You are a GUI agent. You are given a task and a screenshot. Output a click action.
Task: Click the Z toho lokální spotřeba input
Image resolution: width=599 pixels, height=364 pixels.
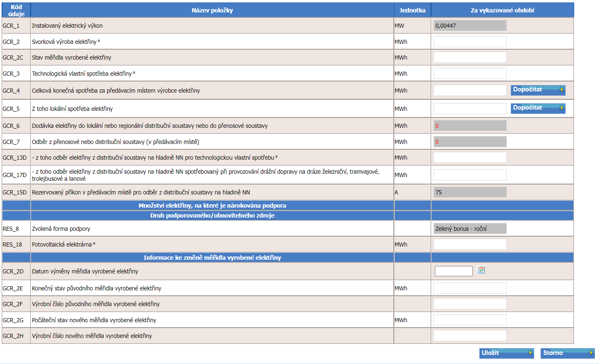pos(470,109)
